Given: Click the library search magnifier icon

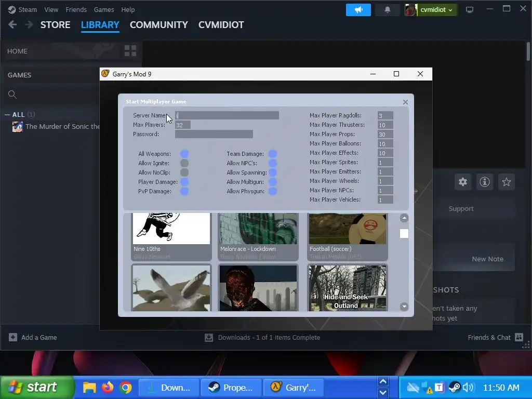Looking at the screenshot, I should coord(12,95).
